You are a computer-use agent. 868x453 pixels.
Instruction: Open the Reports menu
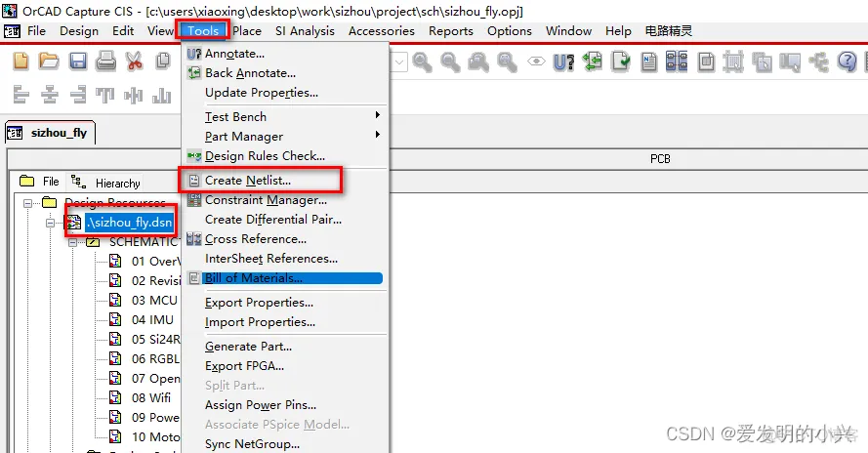[x=451, y=31]
